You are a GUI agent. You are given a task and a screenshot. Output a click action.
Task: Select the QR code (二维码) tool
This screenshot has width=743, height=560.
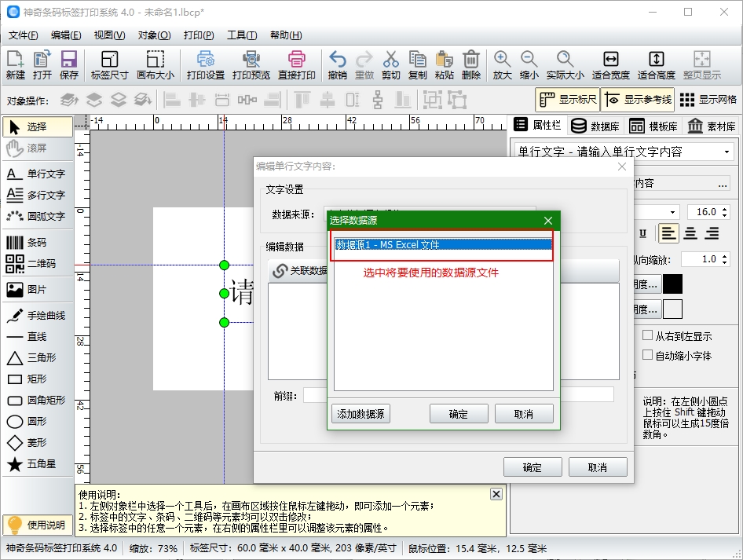pyautogui.click(x=36, y=263)
